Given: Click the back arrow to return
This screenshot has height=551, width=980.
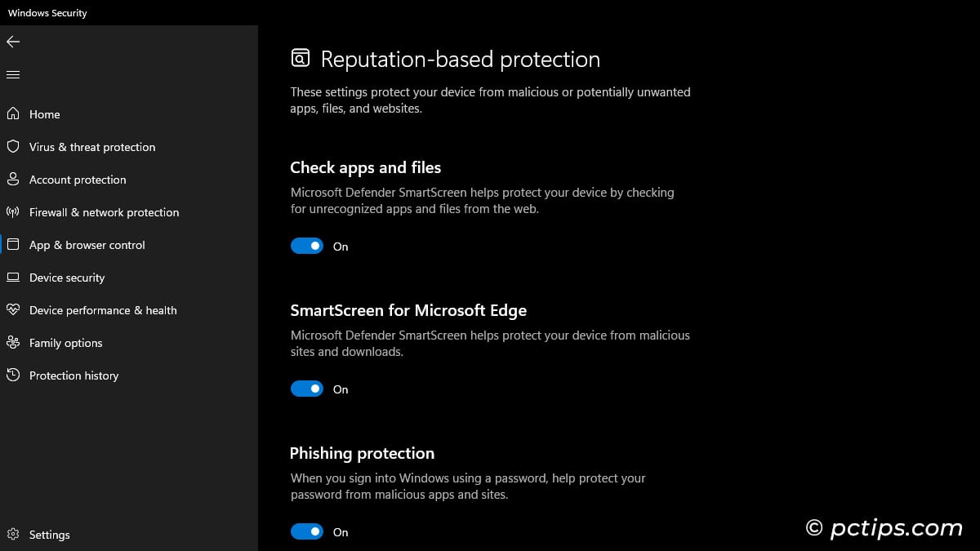Looking at the screenshot, I should tap(13, 42).
